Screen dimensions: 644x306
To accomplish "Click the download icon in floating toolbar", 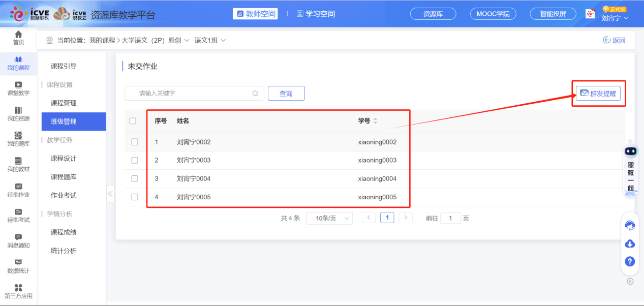I will point(629,243).
